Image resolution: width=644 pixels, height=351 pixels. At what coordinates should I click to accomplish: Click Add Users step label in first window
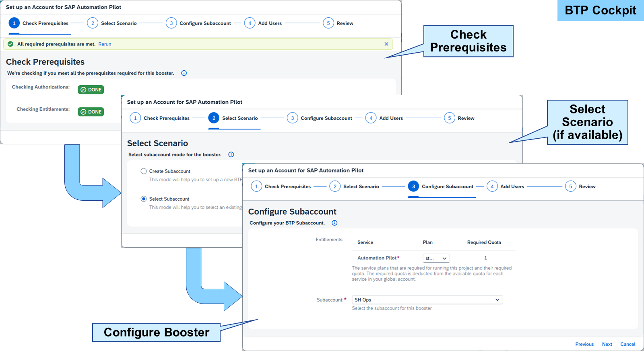(270, 23)
